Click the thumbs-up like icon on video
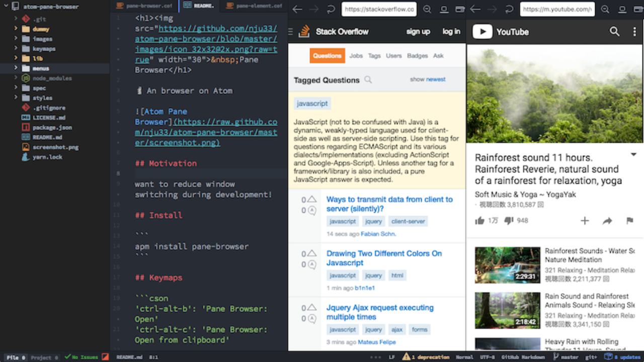Image resolution: width=644 pixels, height=362 pixels. pos(479,221)
